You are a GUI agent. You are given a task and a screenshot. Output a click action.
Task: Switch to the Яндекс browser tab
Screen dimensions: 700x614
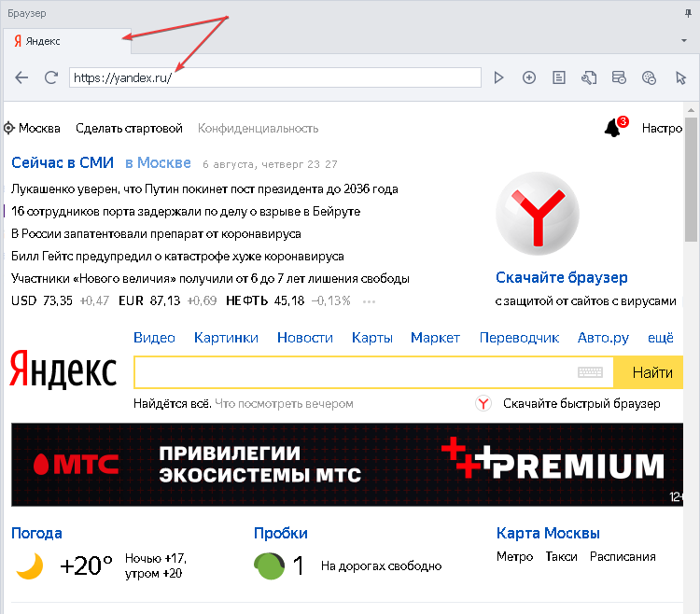click(42, 42)
